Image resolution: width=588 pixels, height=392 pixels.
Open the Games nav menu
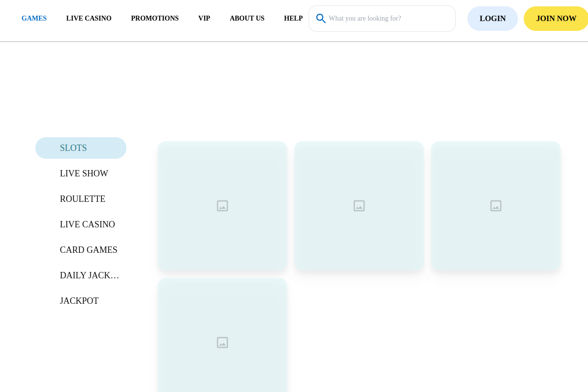click(x=34, y=19)
